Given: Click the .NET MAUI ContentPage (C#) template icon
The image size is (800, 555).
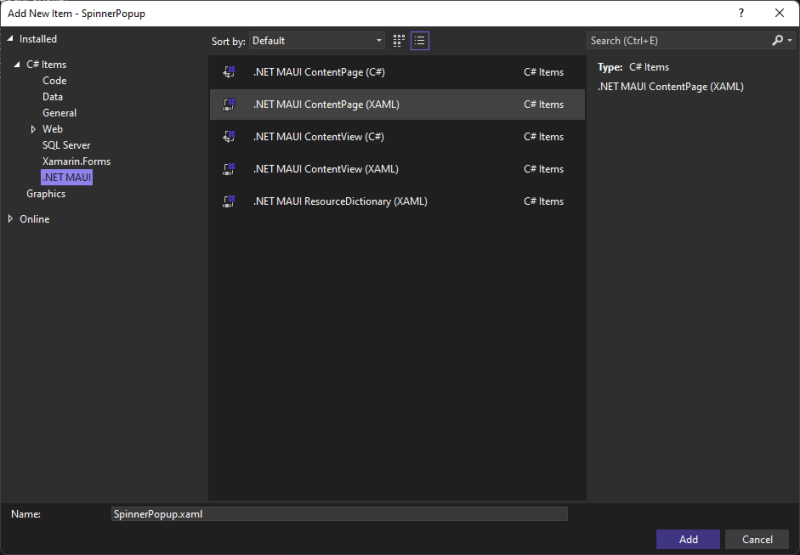Looking at the screenshot, I should 229,72.
